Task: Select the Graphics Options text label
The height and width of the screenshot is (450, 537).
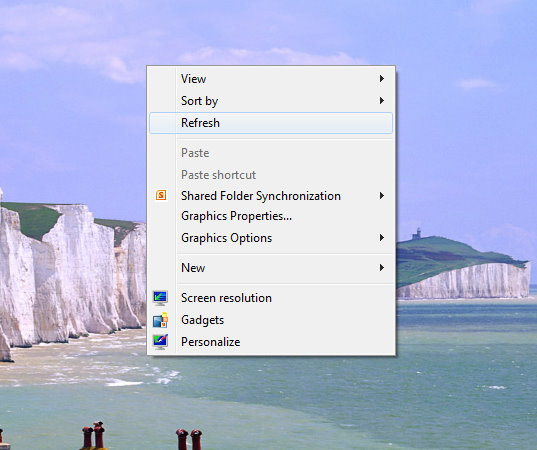Action: [226, 238]
